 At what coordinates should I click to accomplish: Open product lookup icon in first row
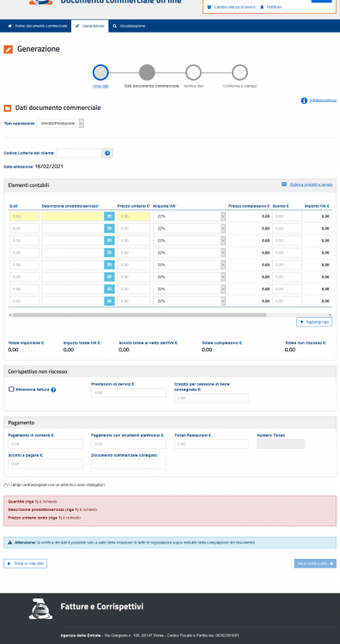(109, 216)
